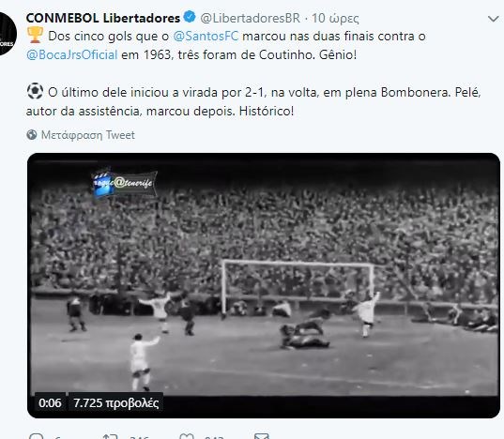Click the globe icon beside Μετάφραση Tweet
The image size is (504, 439).
click(32, 134)
